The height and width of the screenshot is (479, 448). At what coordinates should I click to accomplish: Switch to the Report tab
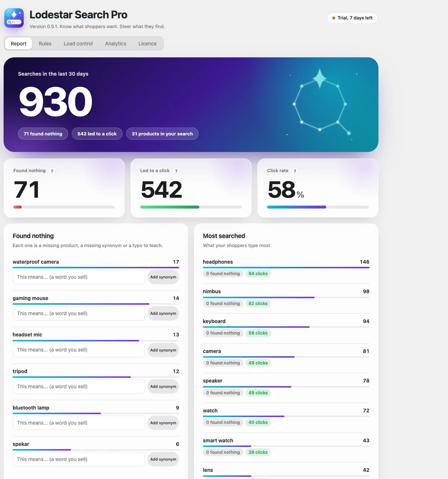click(x=19, y=44)
